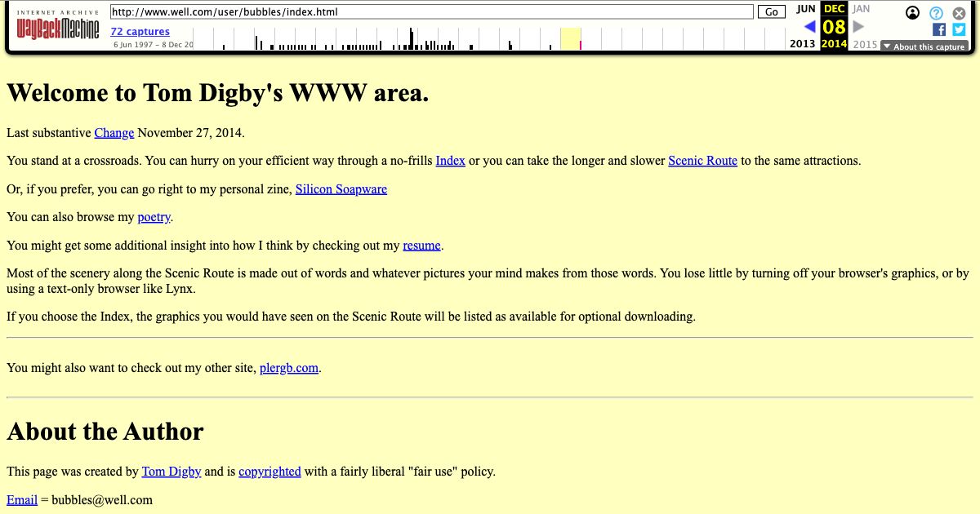Click the yellow highlighted capture on the timeline

[570, 38]
